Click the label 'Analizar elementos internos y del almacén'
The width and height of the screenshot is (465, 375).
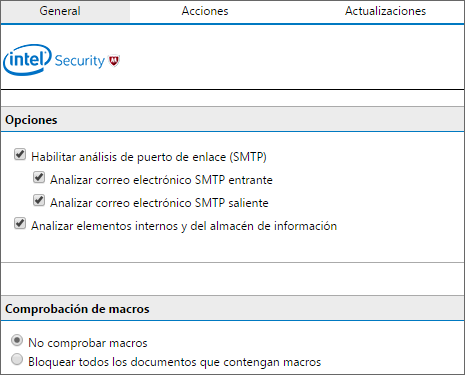pyautogui.click(x=184, y=226)
